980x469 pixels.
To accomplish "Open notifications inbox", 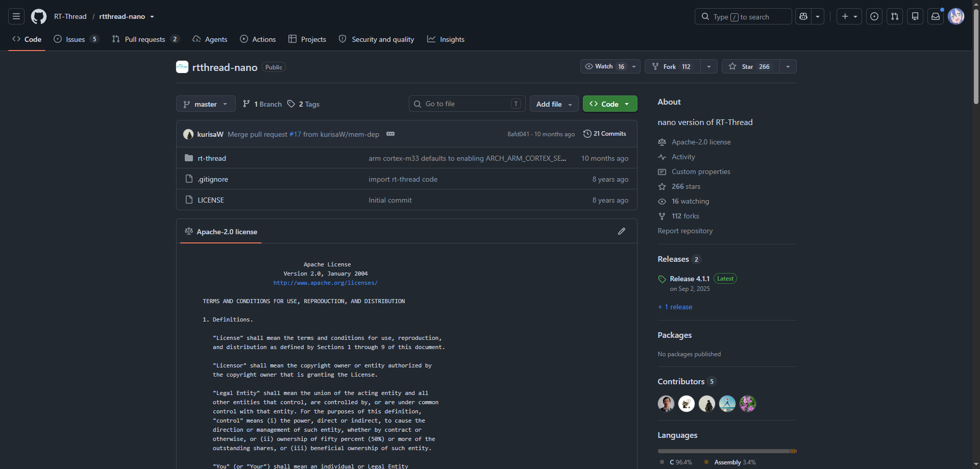I will tap(936, 16).
